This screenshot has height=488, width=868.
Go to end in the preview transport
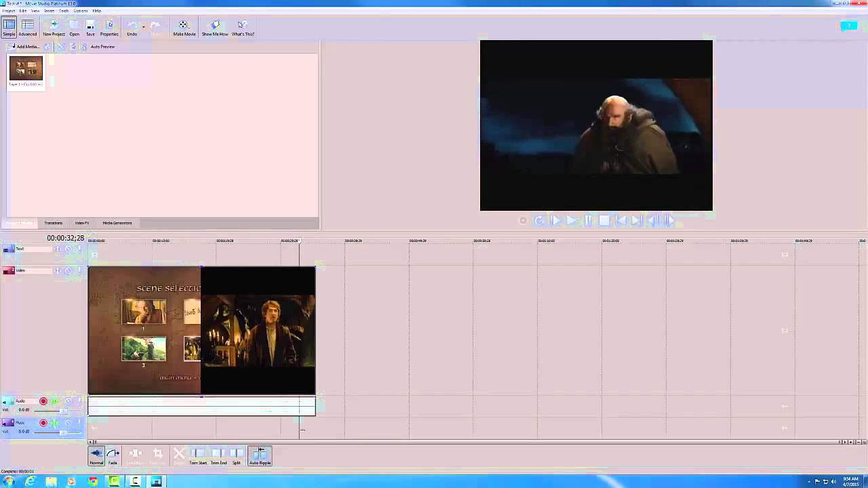pos(636,220)
